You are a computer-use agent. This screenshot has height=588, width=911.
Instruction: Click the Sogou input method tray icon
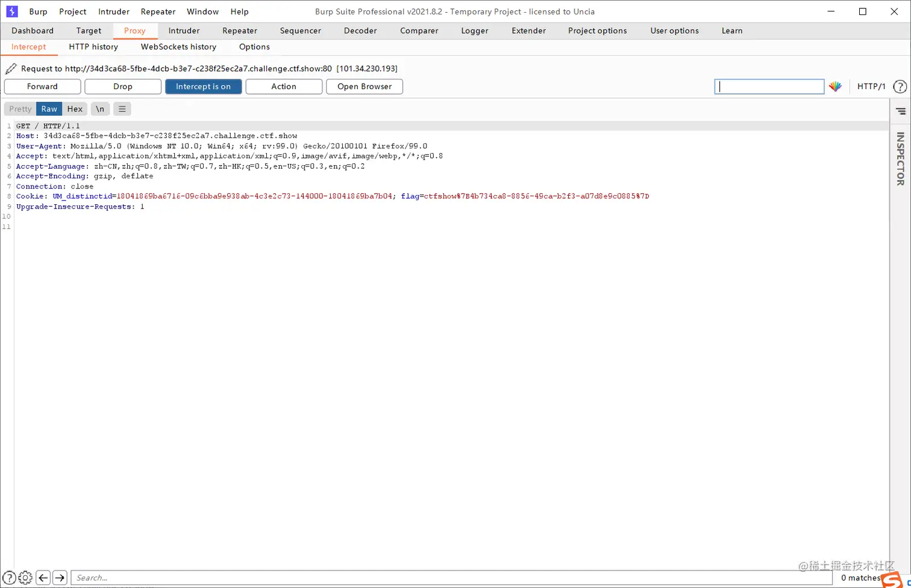click(891, 580)
